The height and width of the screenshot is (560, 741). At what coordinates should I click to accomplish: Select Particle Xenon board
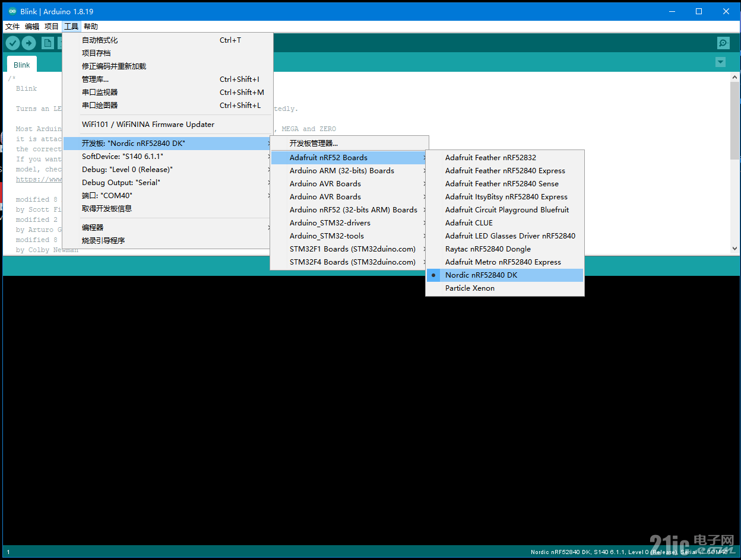(x=505, y=288)
